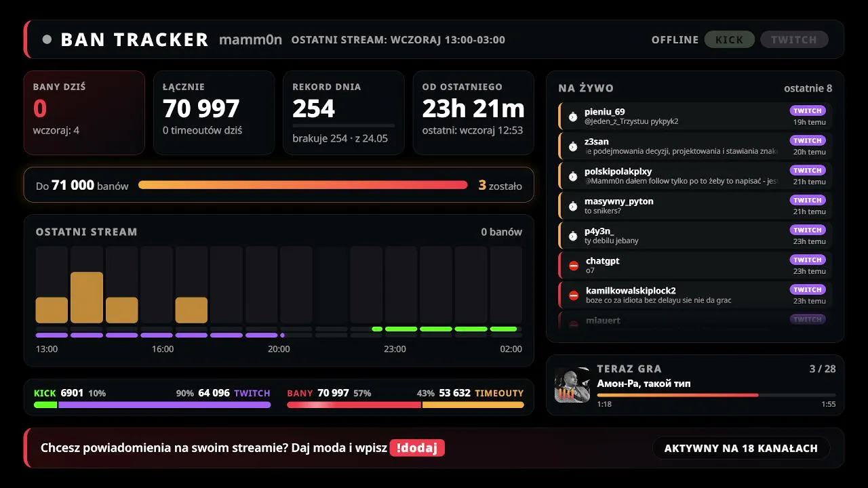Click the !dodaj command badge
This screenshot has height=488, width=868.
(417, 448)
